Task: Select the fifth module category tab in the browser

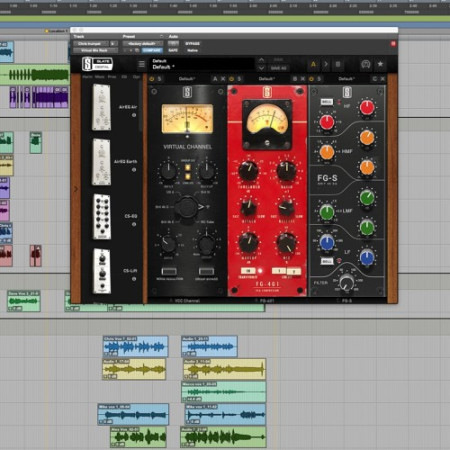Action: pos(136,77)
